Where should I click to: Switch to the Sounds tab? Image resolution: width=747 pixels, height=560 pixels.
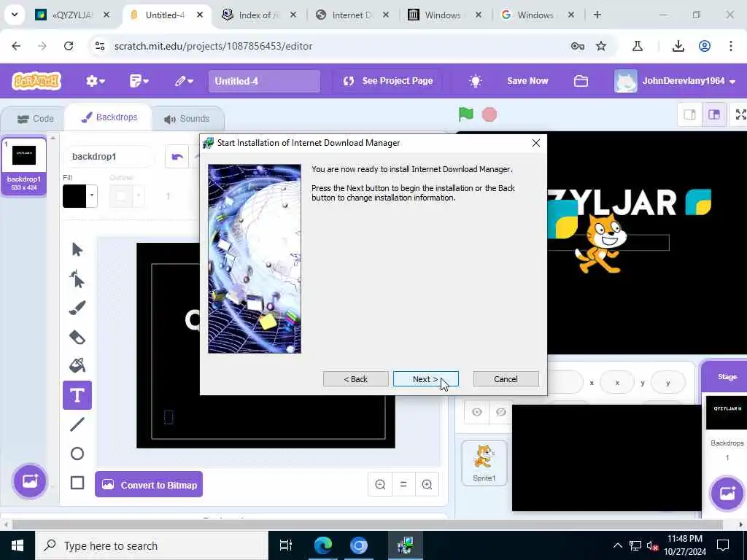pyautogui.click(x=187, y=119)
